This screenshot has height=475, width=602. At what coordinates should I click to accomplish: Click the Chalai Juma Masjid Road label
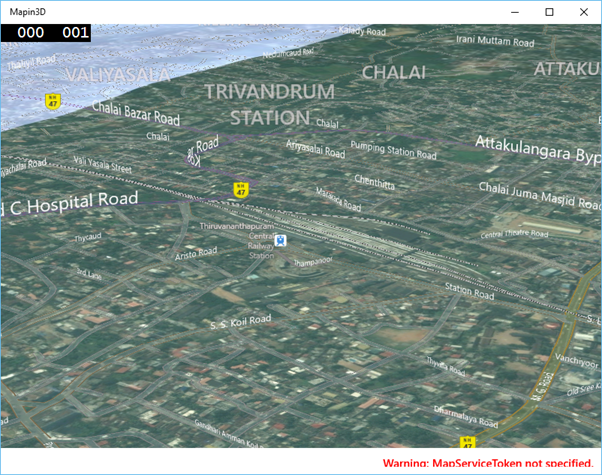[x=539, y=196]
